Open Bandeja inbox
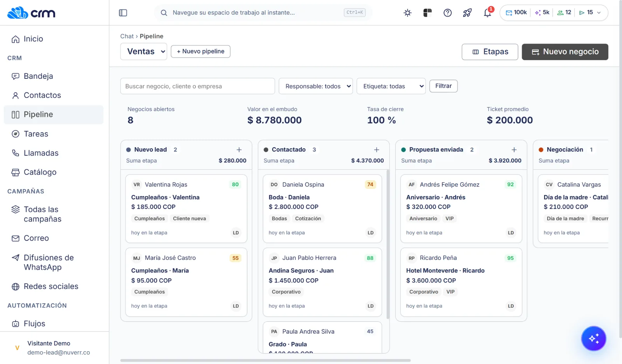The width and height of the screenshot is (622, 364). (x=54, y=76)
